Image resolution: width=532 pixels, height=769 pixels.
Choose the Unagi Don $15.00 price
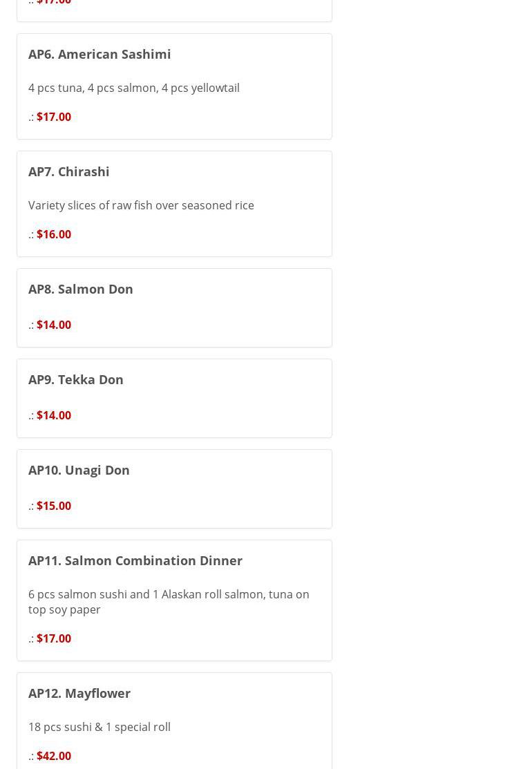[54, 506]
